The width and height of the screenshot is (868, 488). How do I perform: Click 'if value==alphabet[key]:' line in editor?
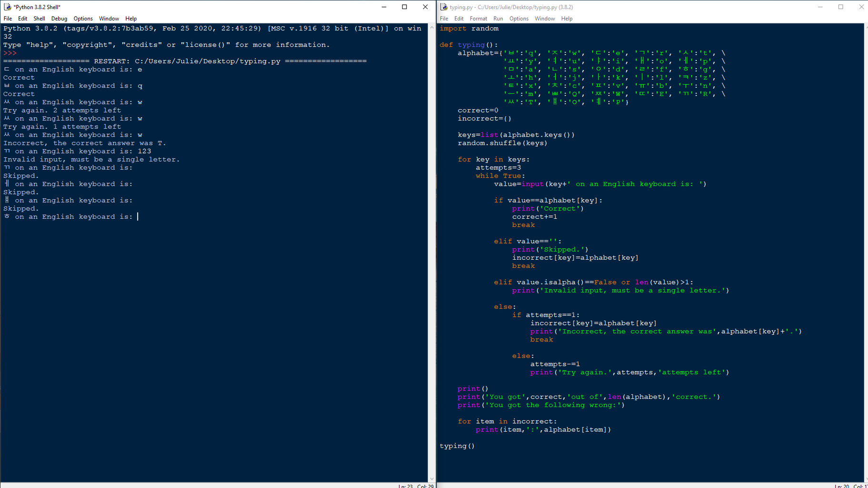pos(548,201)
